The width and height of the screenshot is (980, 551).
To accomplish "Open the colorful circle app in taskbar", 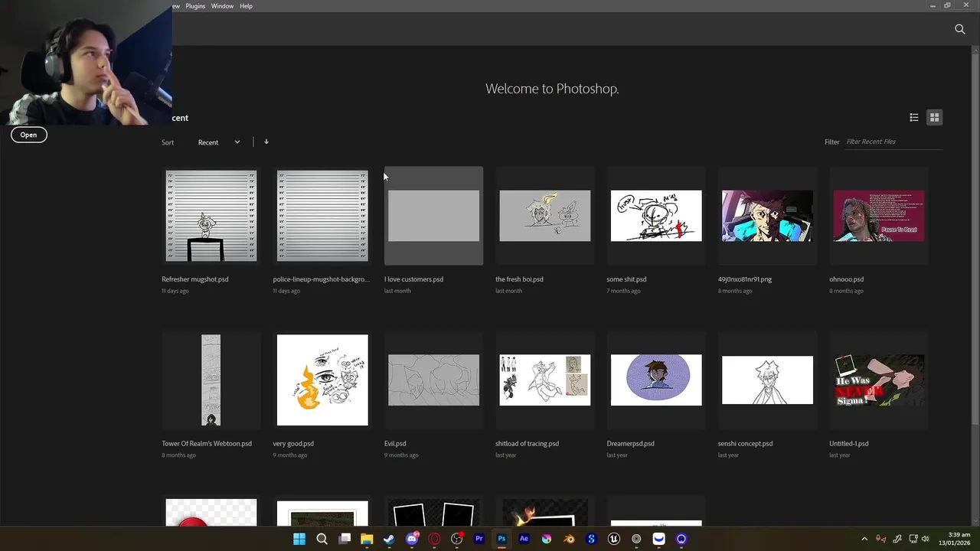I will [x=547, y=539].
